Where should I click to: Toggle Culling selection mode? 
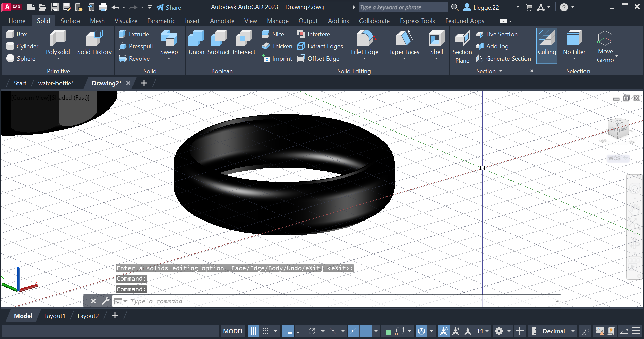tap(546, 45)
